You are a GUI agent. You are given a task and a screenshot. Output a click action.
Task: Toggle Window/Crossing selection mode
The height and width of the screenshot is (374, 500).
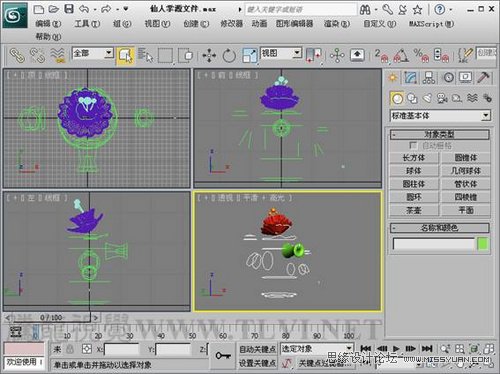(x=186, y=55)
